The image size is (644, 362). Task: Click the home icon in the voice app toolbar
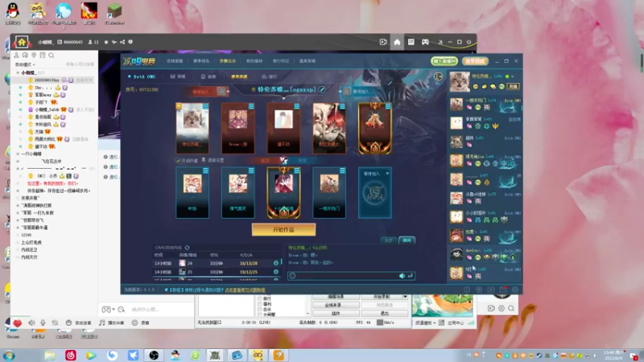397,42
